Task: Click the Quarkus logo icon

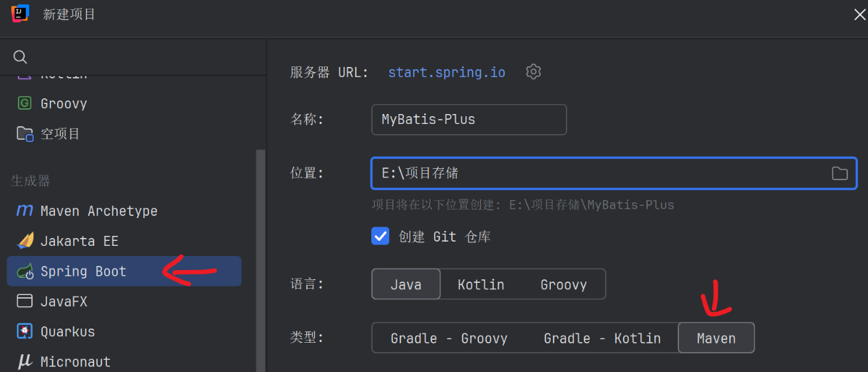Action: coord(25,331)
